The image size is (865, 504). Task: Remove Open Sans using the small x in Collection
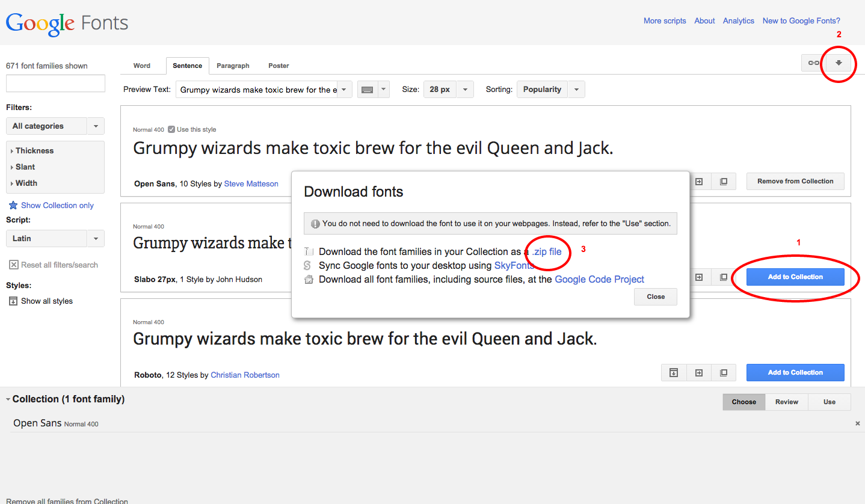click(x=858, y=423)
